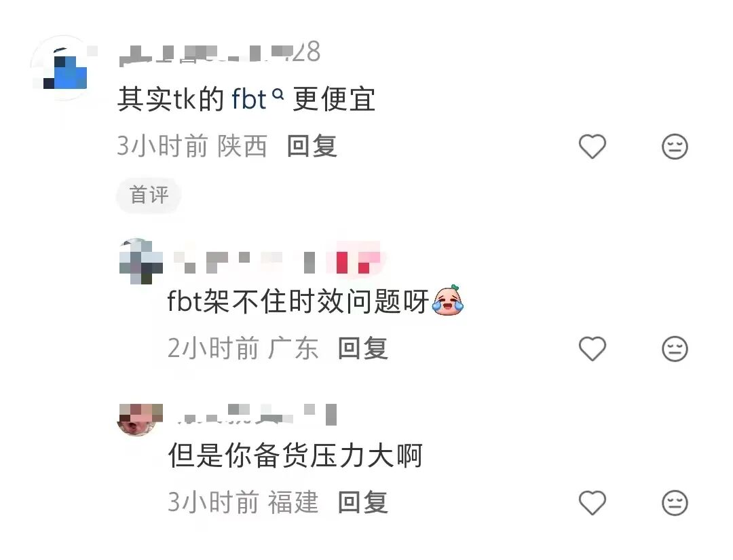Reply to the 陕西 top comment via 回复

click(312, 146)
